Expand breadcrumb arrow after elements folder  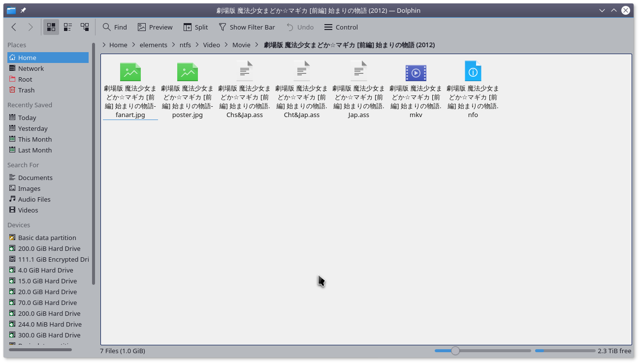point(173,45)
